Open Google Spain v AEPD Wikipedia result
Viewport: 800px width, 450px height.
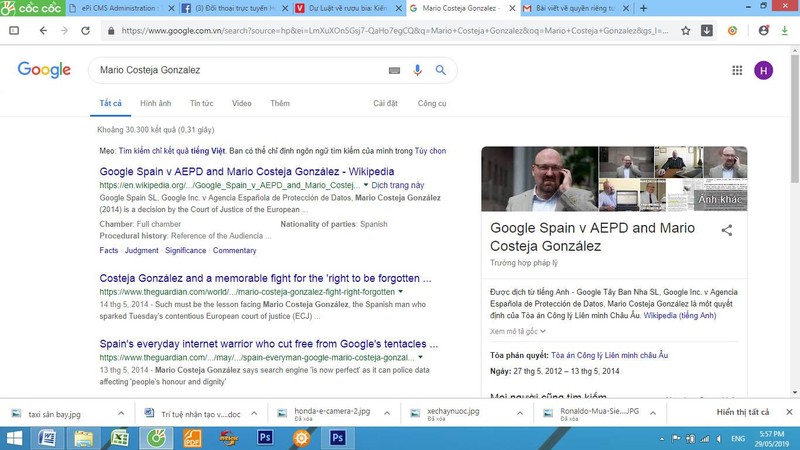[246, 171]
